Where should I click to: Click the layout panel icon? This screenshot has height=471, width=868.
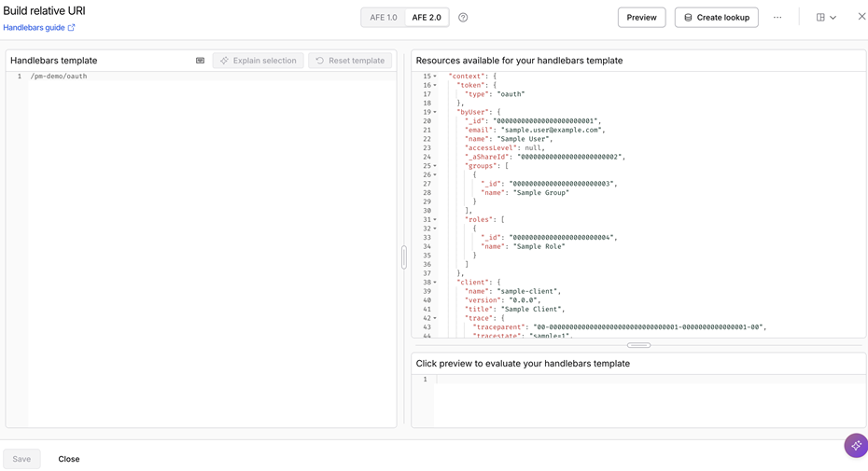[820, 17]
